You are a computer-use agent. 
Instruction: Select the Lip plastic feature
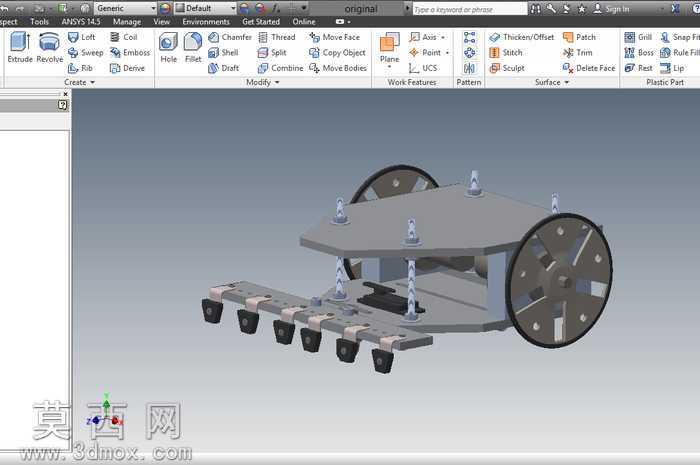click(672, 68)
